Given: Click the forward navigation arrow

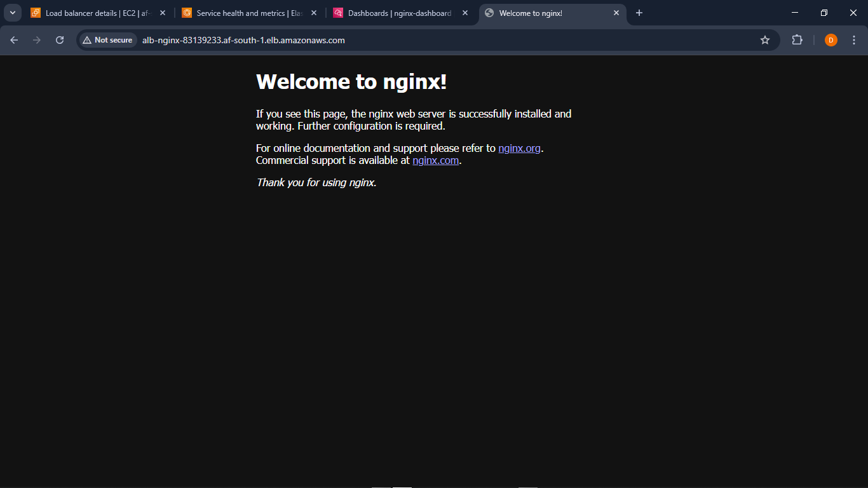Looking at the screenshot, I should coord(37,39).
